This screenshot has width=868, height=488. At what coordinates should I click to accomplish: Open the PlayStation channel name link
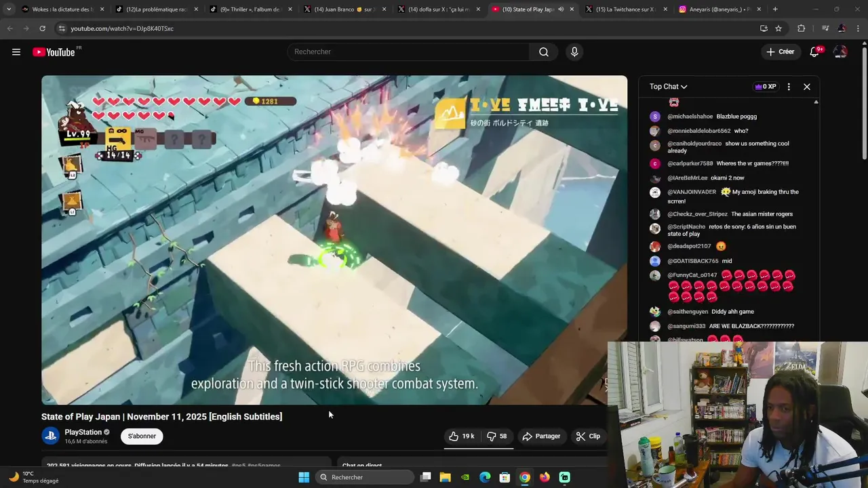(x=83, y=432)
